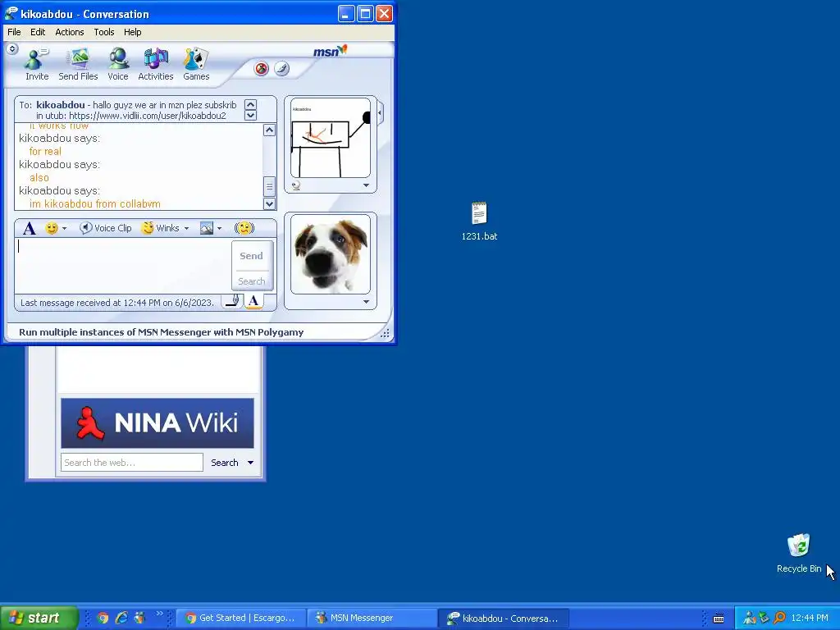Open the Help menu

(x=132, y=32)
